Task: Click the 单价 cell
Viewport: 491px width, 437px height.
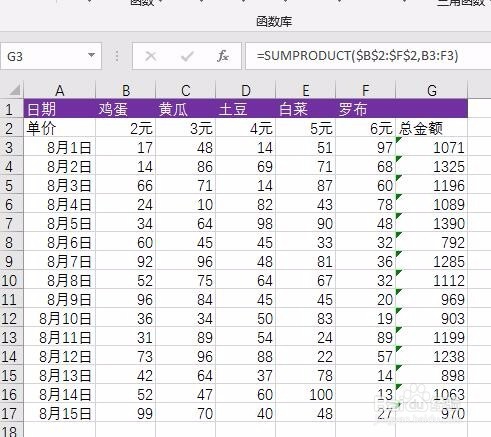Action: pos(60,128)
